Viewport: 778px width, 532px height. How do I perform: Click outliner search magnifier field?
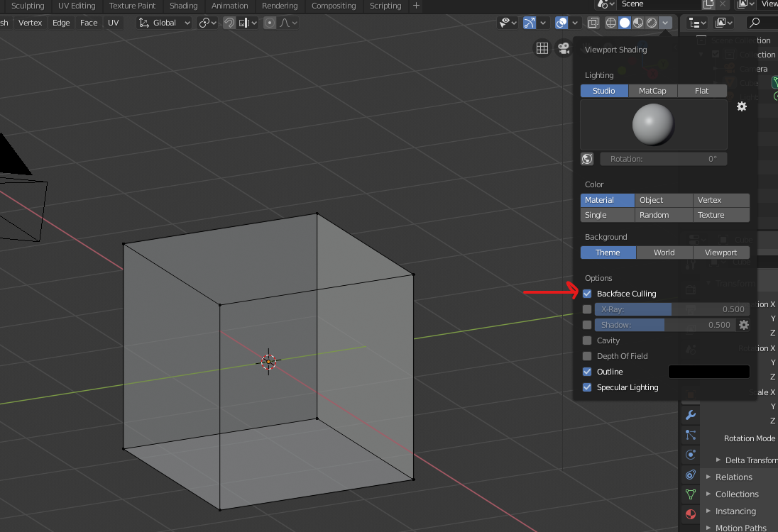point(762,23)
